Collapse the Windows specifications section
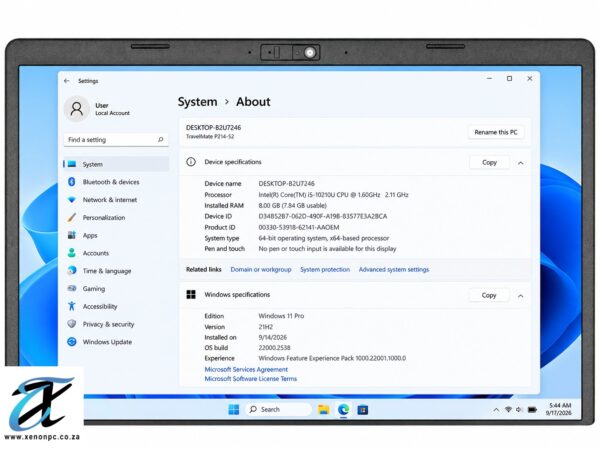 (x=520, y=296)
